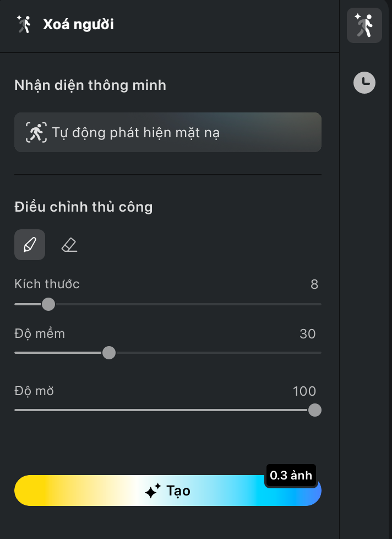Click the "Điều chỉnh thủ công" heading

[84, 207]
